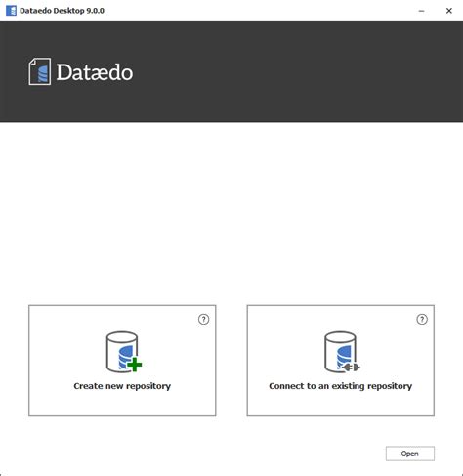Click the Dataedo document-database logo icon
The image size is (463, 476).
40,71
